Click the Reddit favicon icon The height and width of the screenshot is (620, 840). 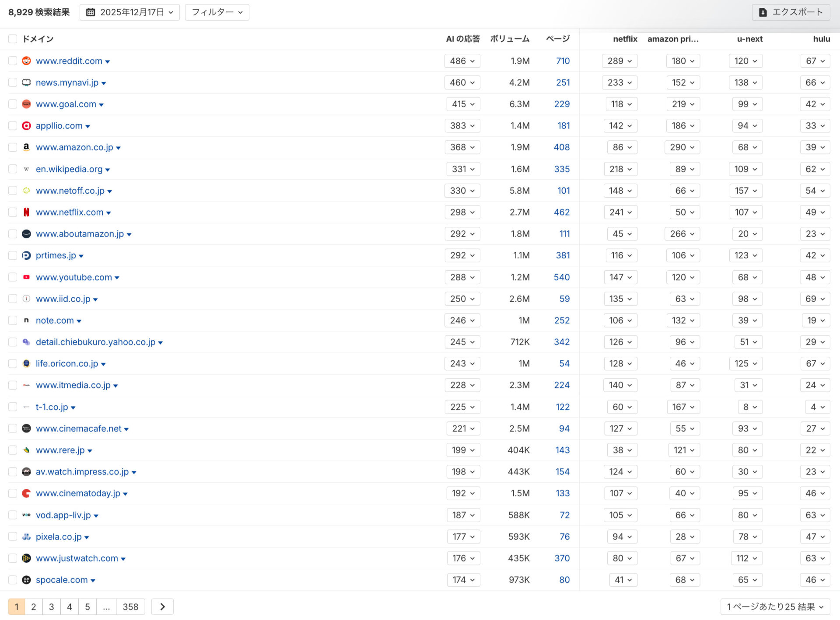(x=26, y=61)
